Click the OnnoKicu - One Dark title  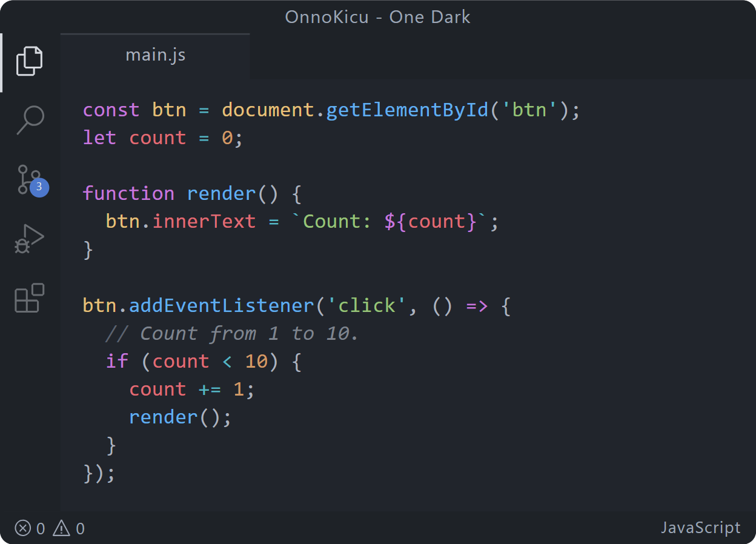(377, 17)
